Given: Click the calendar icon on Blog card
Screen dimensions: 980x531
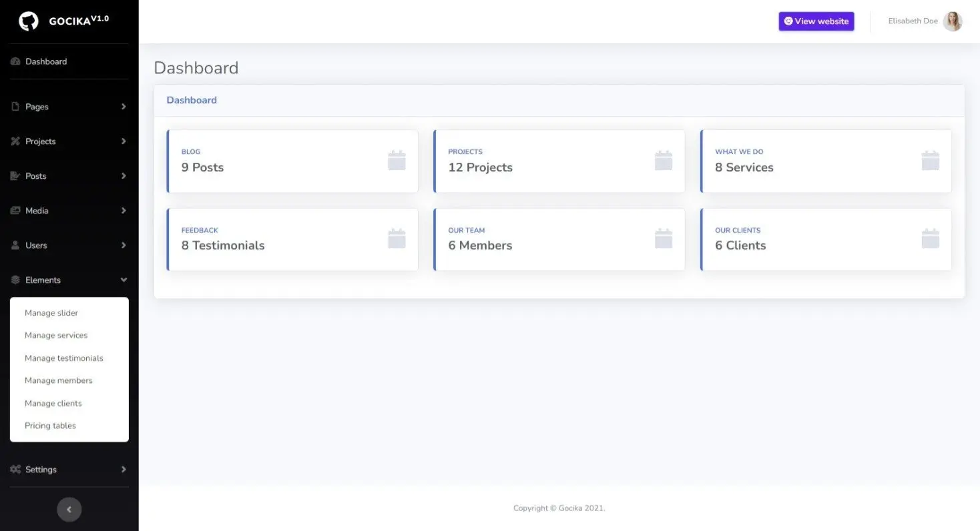Looking at the screenshot, I should [x=397, y=161].
